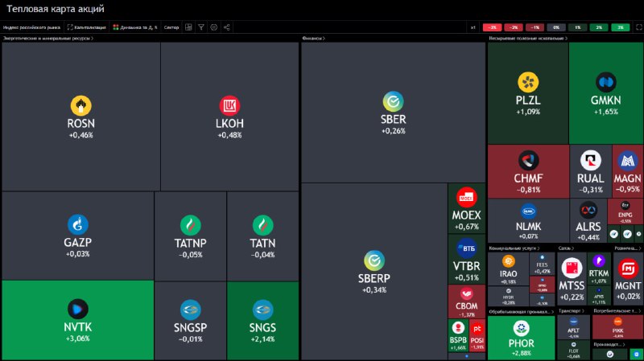
Task: Open the ENPG stock tile
Action: coord(625,211)
